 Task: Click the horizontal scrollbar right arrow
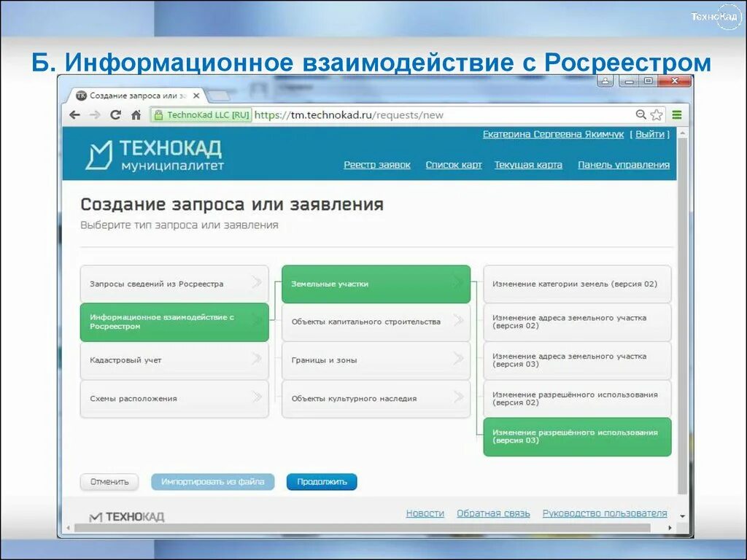670,528
